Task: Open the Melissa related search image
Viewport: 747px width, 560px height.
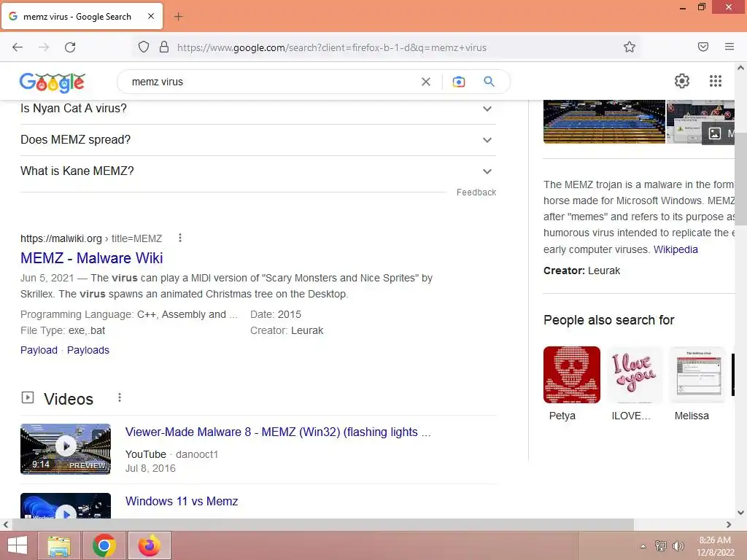Action: 697,375
